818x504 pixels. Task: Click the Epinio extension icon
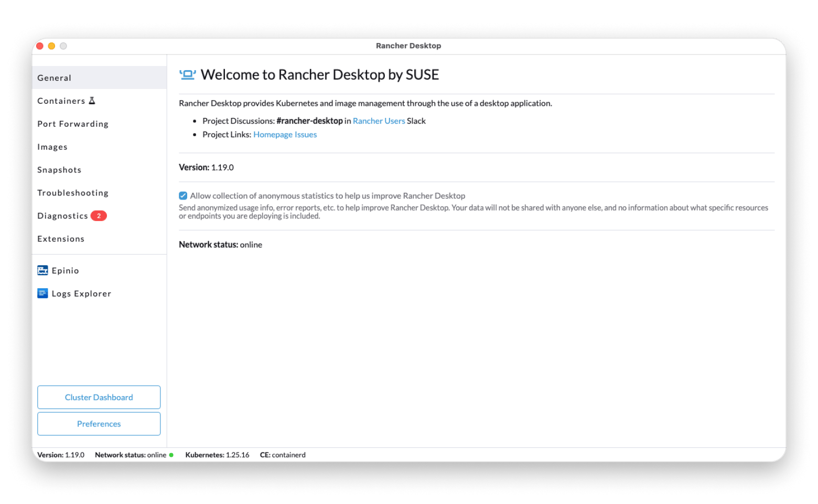coord(42,270)
